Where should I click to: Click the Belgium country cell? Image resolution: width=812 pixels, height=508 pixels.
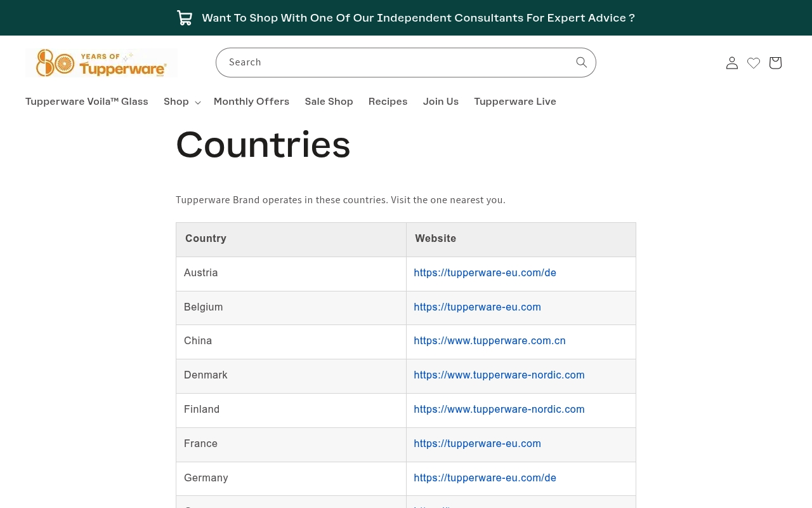291,308
